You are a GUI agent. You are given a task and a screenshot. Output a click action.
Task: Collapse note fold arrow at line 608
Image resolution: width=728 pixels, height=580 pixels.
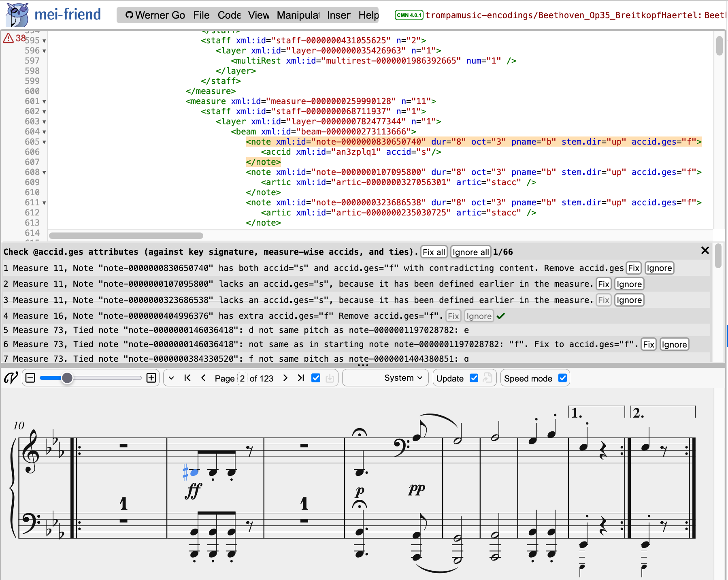(44, 173)
